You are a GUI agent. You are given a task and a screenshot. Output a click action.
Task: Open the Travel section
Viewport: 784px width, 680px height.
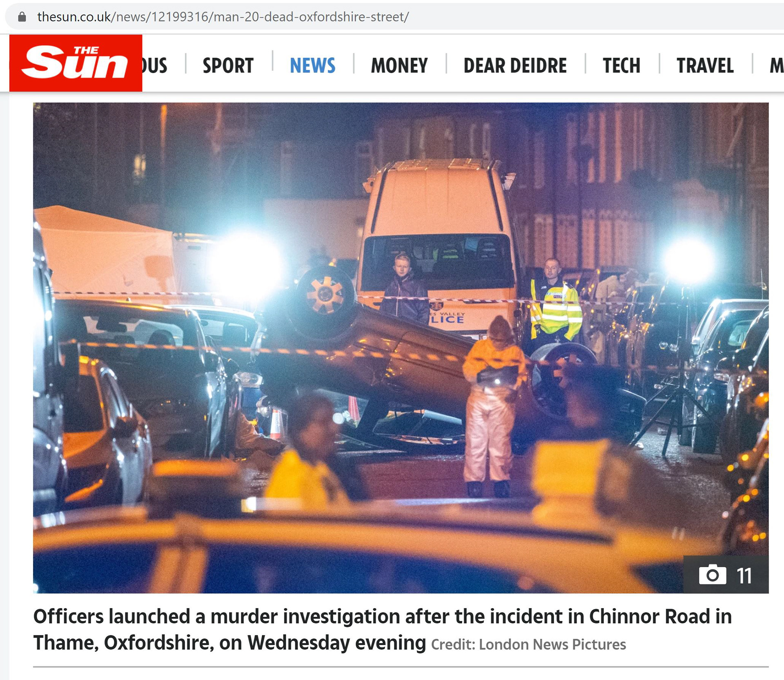coord(705,65)
